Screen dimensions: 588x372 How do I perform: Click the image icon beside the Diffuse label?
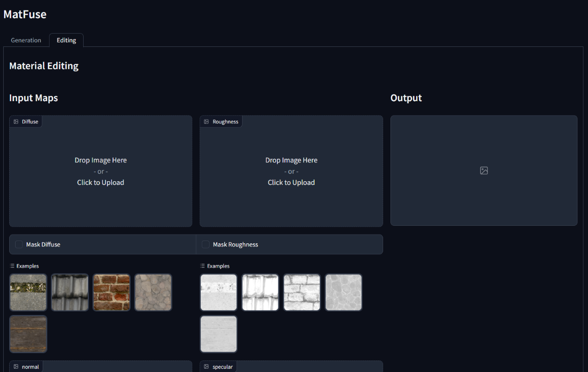(16, 122)
